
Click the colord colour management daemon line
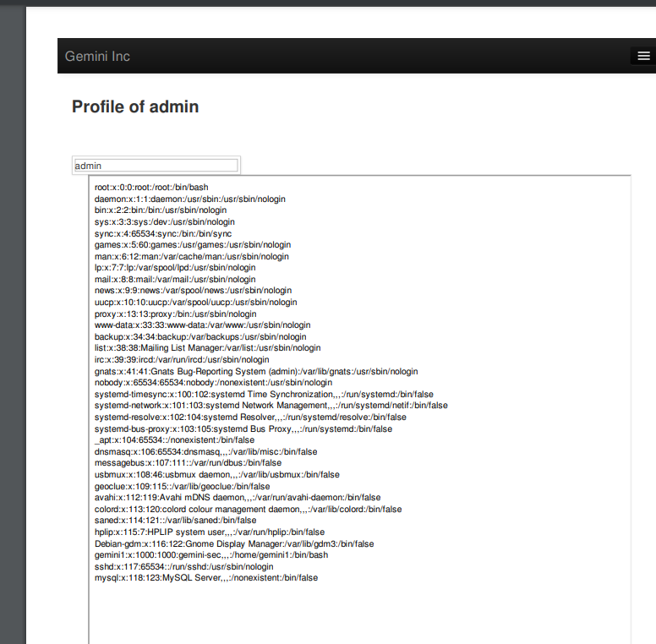coord(248,510)
